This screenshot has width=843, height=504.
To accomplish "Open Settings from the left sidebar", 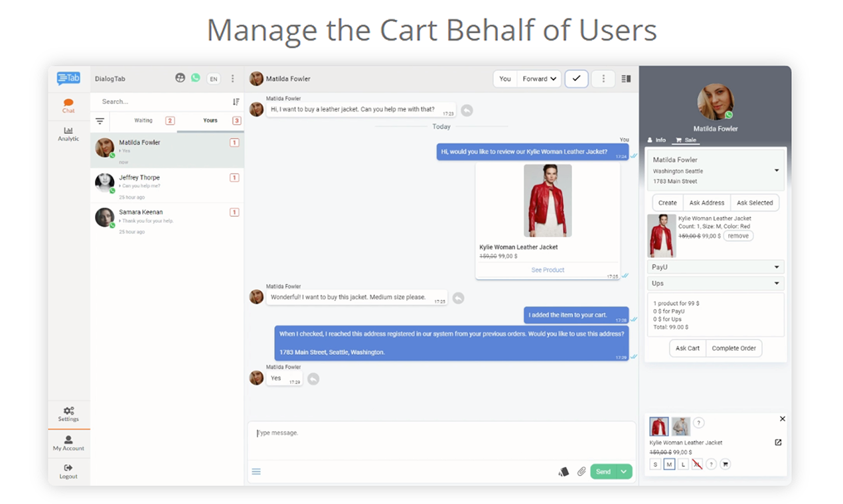I will (x=68, y=414).
